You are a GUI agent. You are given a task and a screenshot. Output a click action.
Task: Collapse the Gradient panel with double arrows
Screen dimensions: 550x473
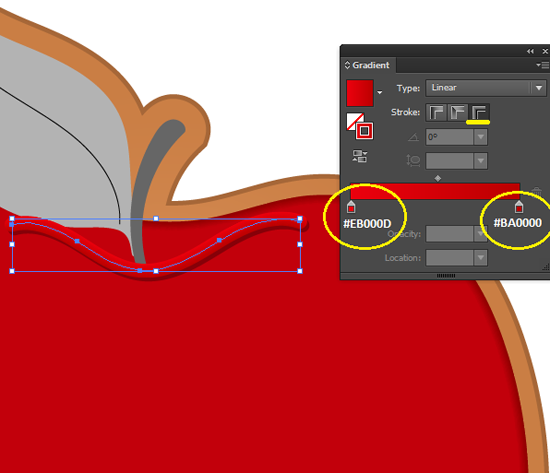click(530, 51)
